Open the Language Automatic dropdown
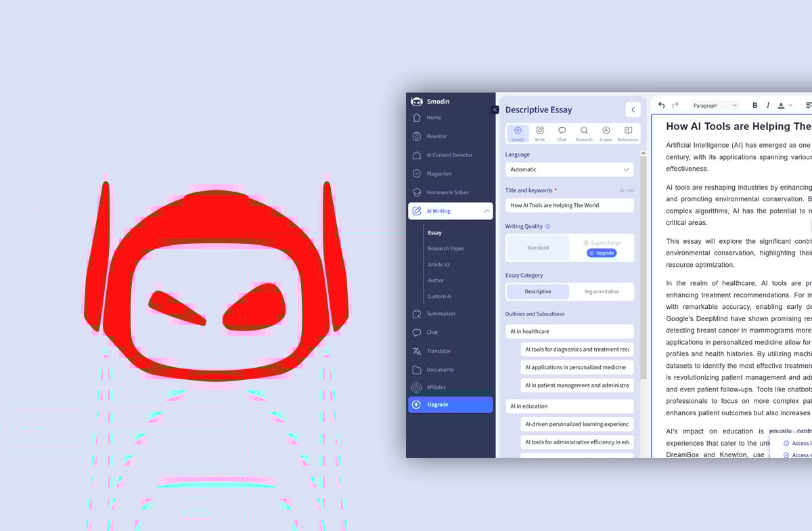 click(x=570, y=169)
